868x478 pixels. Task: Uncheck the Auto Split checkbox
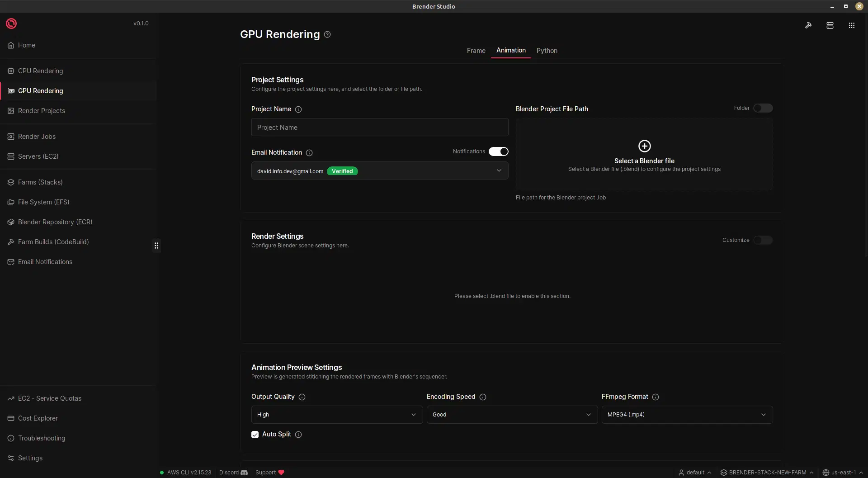[255, 434]
